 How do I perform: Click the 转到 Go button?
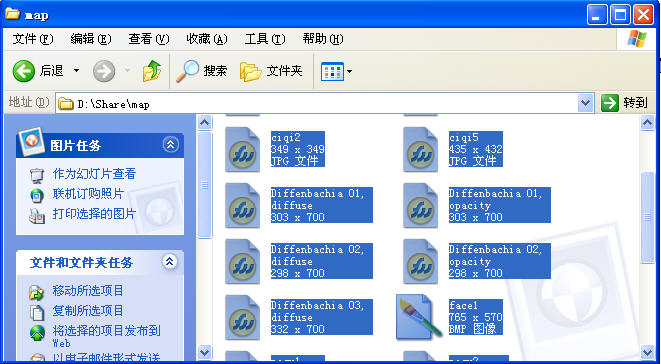[x=624, y=103]
